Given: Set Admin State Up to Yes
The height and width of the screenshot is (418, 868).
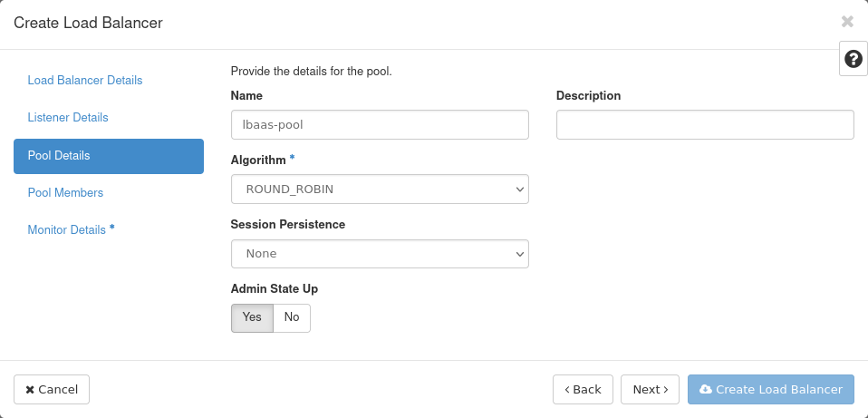Looking at the screenshot, I should [252, 317].
